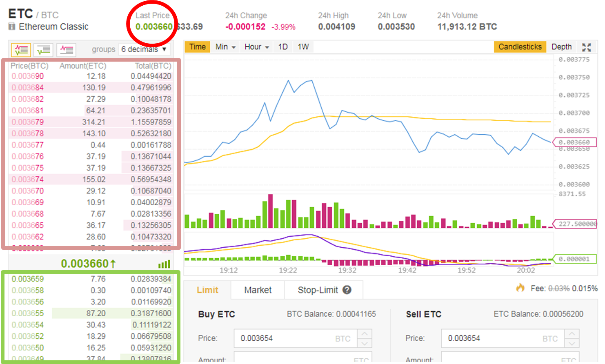The image size is (605, 364).
Task: Click the Buy ETC price input field
Action: coord(296,338)
